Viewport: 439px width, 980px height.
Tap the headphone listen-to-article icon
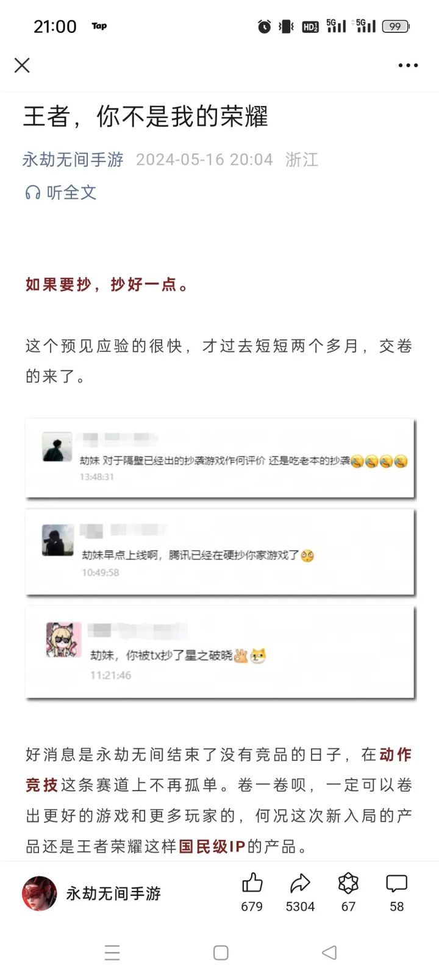click(x=32, y=193)
